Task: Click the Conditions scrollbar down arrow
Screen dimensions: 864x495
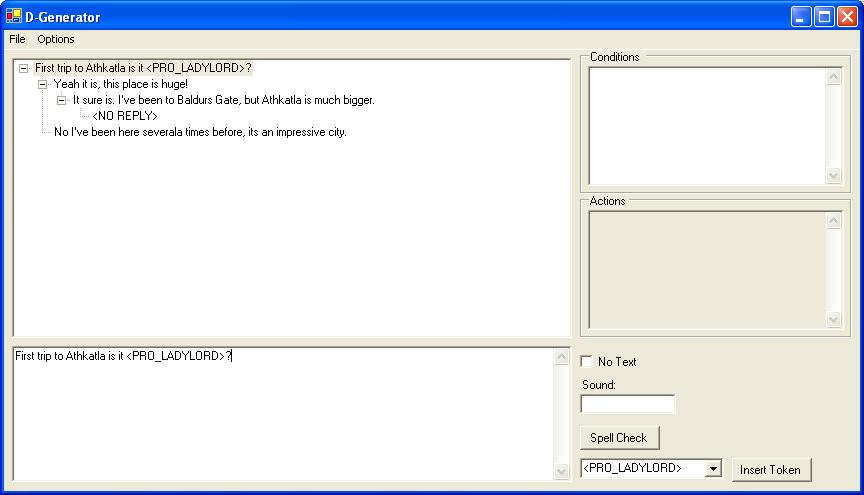Action: (x=834, y=175)
